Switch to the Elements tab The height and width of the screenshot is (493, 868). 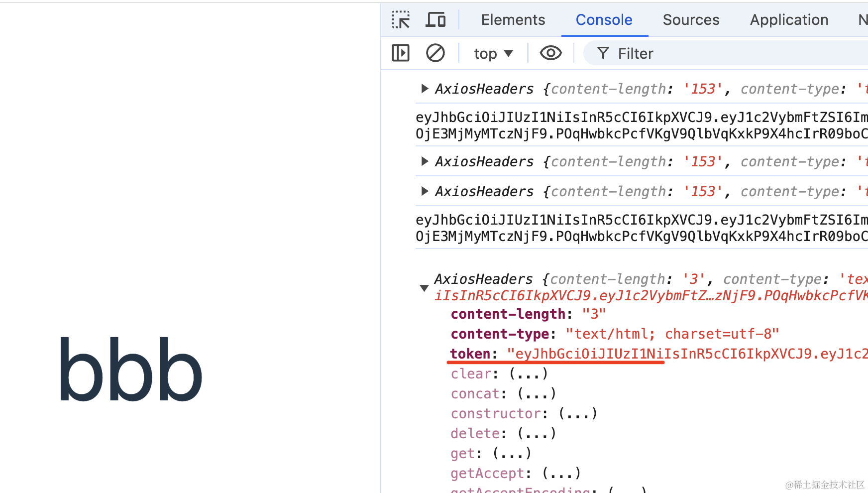513,20
